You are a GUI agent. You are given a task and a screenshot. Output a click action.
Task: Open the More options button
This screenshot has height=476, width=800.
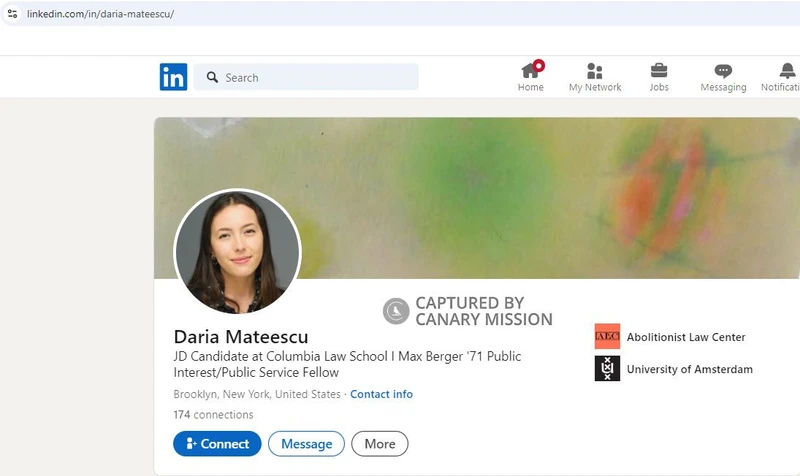click(x=380, y=444)
